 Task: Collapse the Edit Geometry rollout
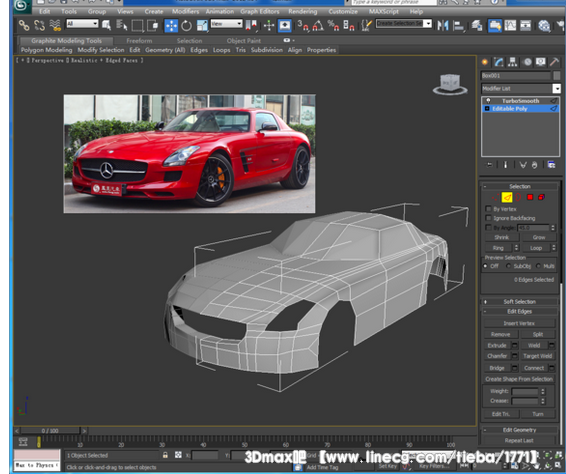519,430
